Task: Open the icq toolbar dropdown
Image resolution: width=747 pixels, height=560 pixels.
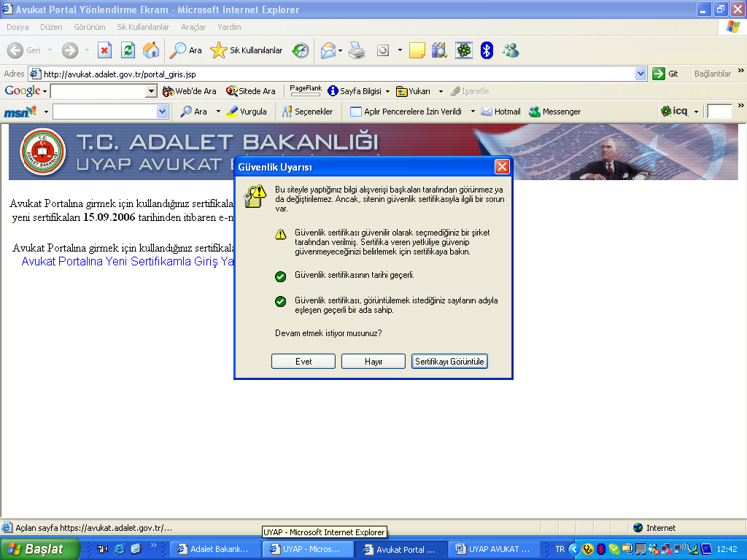Action: pyautogui.click(x=696, y=112)
